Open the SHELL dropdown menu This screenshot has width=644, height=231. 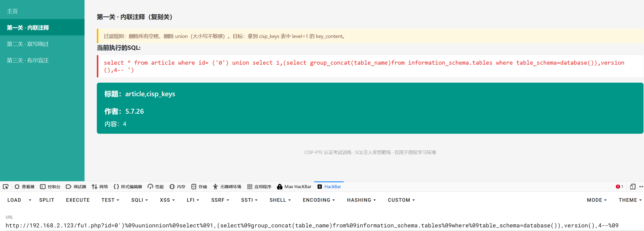pyautogui.click(x=280, y=200)
